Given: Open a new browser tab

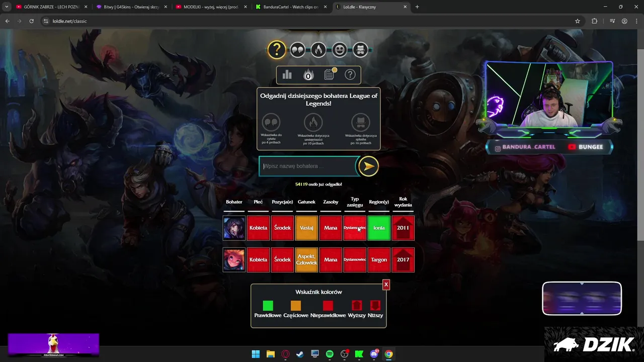Looking at the screenshot, I should pyautogui.click(x=417, y=7).
